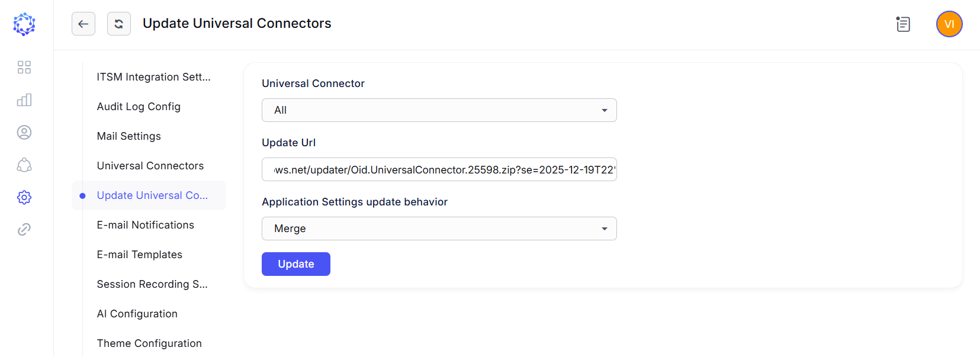Click the app logo icon
Image resolution: width=980 pixels, height=357 pixels.
pos(24,24)
